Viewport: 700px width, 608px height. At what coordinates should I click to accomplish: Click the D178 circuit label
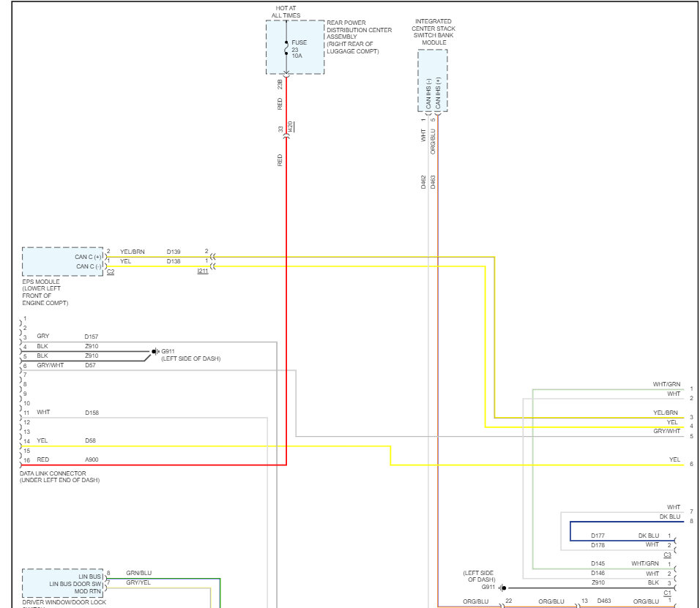coord(597,545)
